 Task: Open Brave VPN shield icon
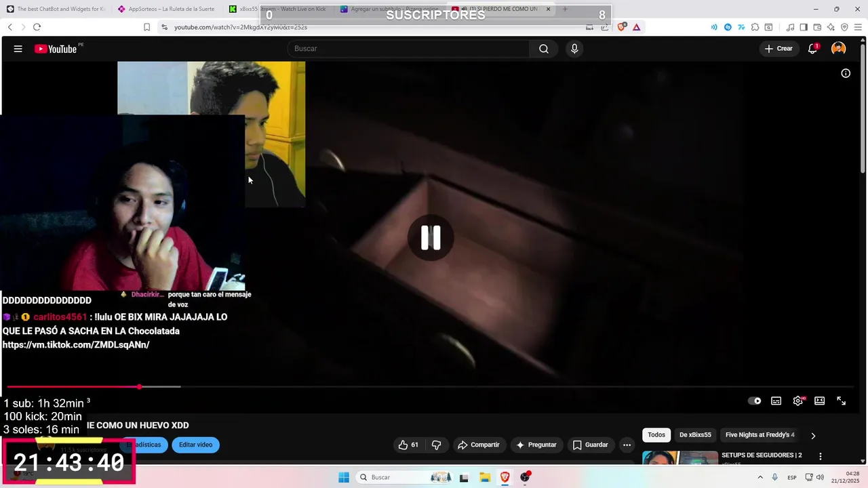coord(844,27)
